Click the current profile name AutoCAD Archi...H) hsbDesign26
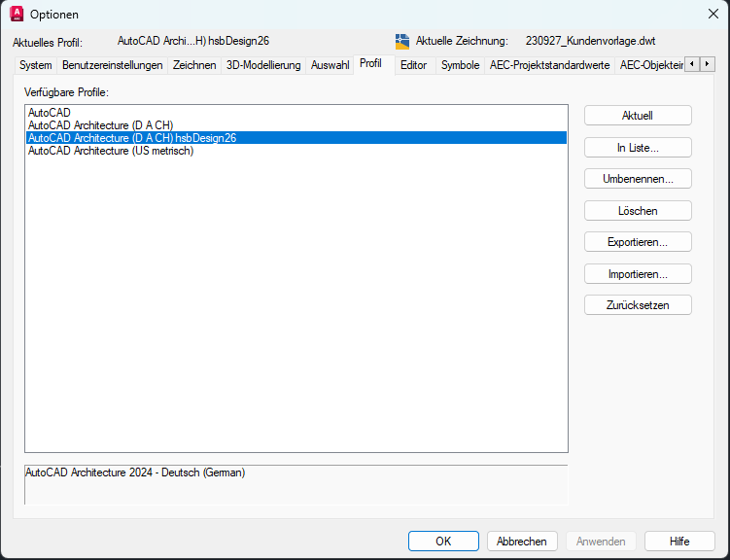Image resolution: width=730 pixels, height=560 pixels. [193, 41]
